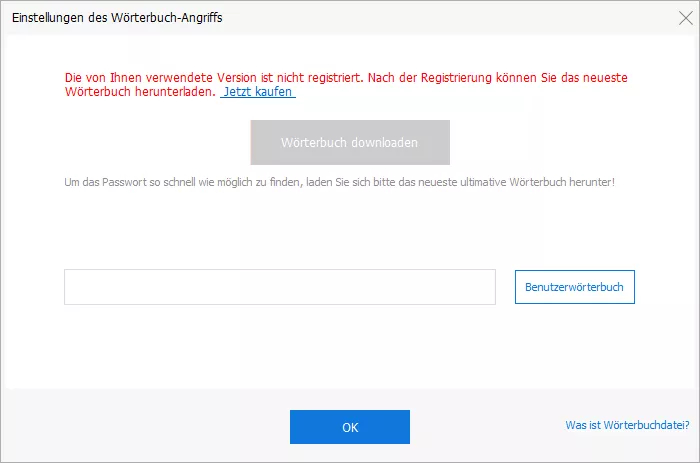Open the 'Jetzt kaufen' link
Viewport: 700px width, 463px height.
click(x=258, y=92)
